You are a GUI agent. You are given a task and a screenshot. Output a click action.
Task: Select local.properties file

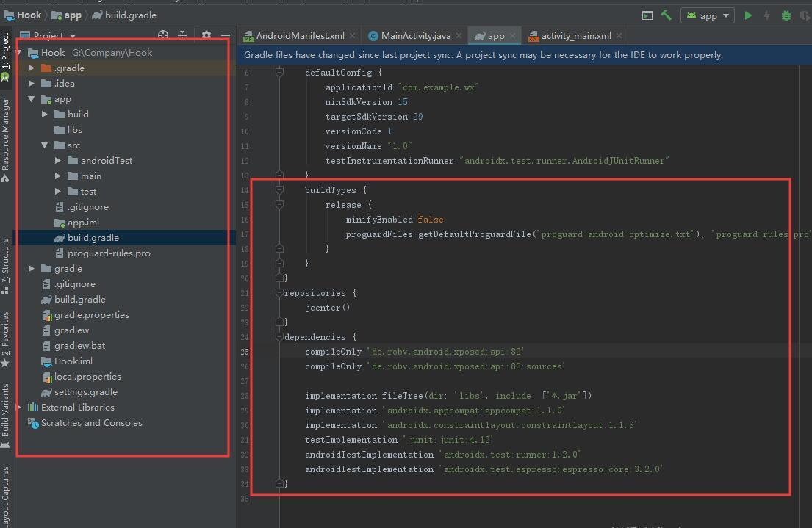[82, 376]
